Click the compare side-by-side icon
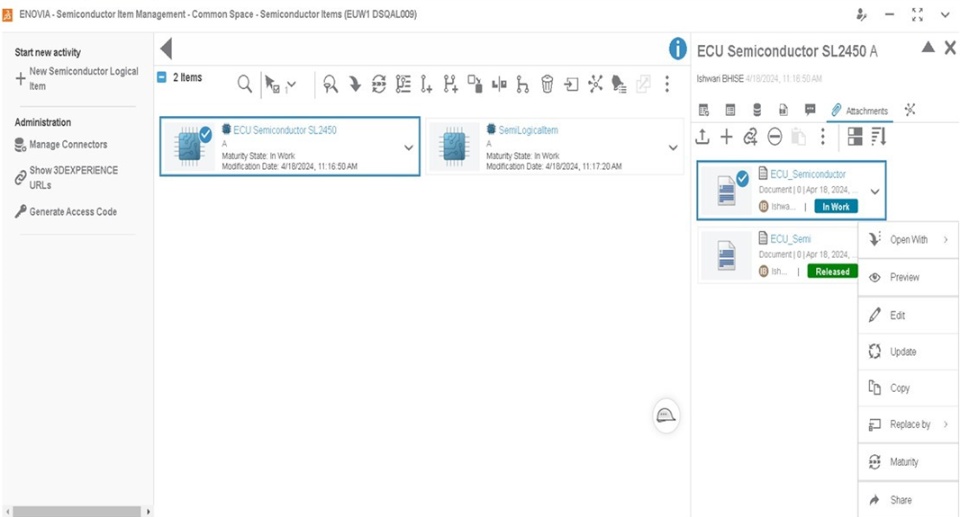Screen dimensions: 960x517 coord(499,84)
